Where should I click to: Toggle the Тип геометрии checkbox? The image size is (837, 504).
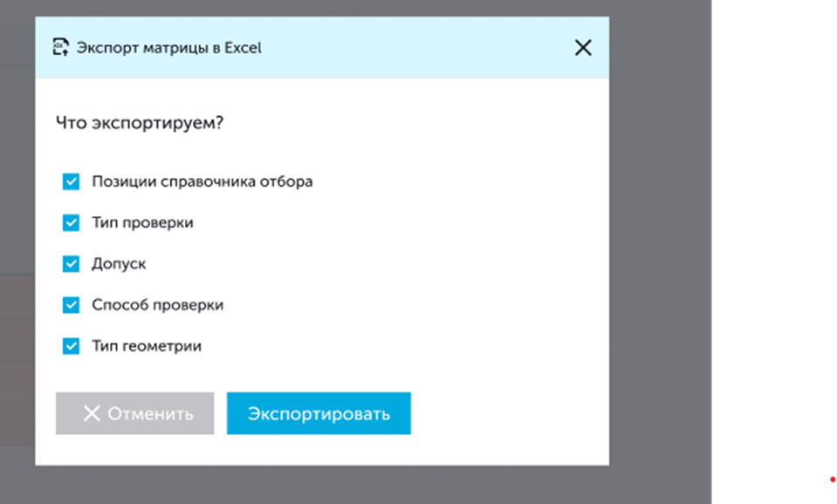click(x=71, y=346)
